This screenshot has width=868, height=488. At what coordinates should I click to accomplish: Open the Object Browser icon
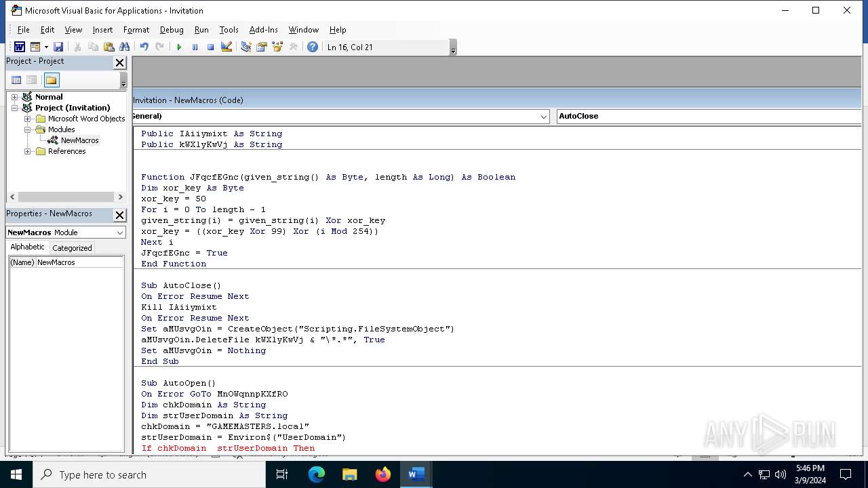pyautogui.click(x=277, y=47)
